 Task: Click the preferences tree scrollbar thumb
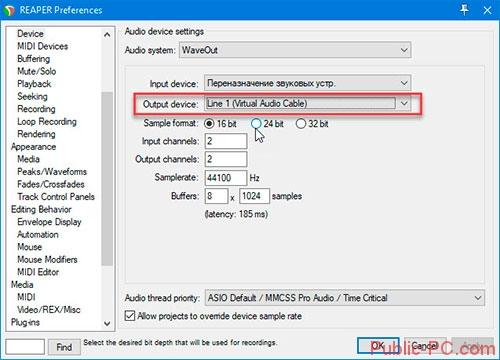tap(107, 178)
